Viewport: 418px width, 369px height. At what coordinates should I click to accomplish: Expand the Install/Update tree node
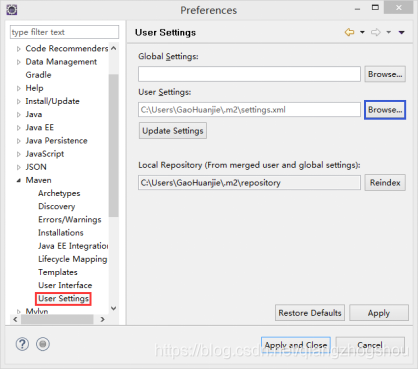click(19, 101)
